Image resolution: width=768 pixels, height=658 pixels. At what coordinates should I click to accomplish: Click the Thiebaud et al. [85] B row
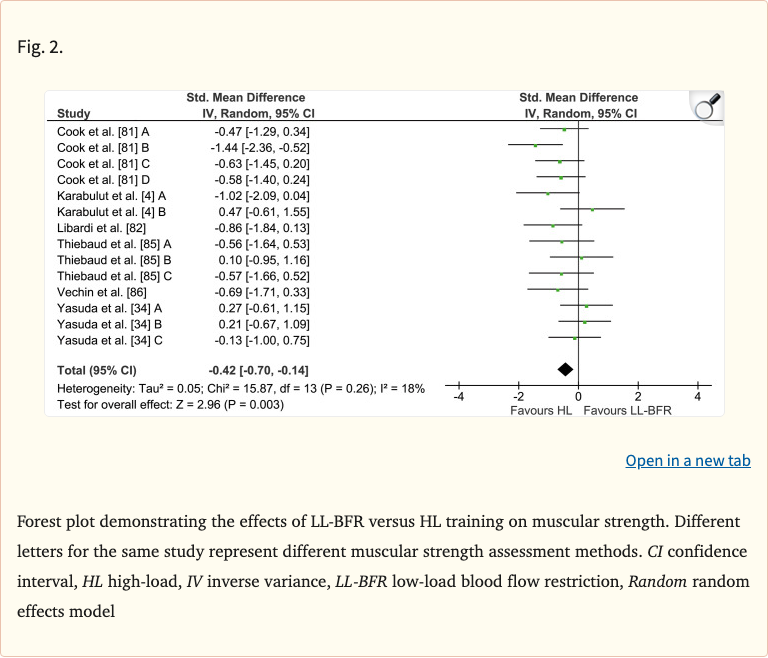[114, 260]
